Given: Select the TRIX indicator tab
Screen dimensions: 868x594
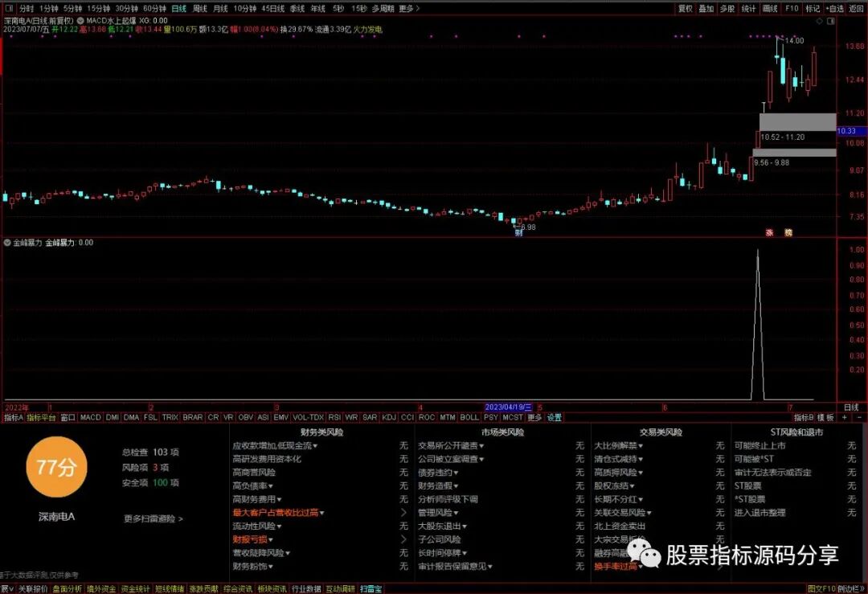Looking at the screenshot, I should coord(170,417).
